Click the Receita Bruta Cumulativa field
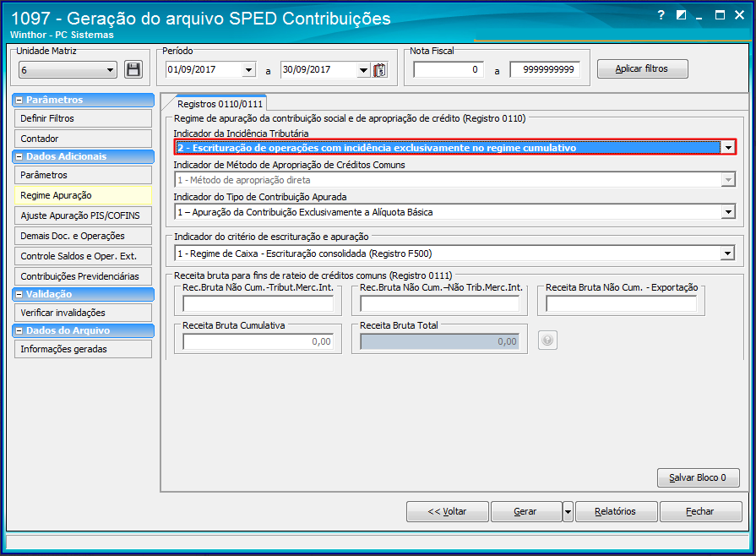 pyautogui.click(x=258, y=341)
